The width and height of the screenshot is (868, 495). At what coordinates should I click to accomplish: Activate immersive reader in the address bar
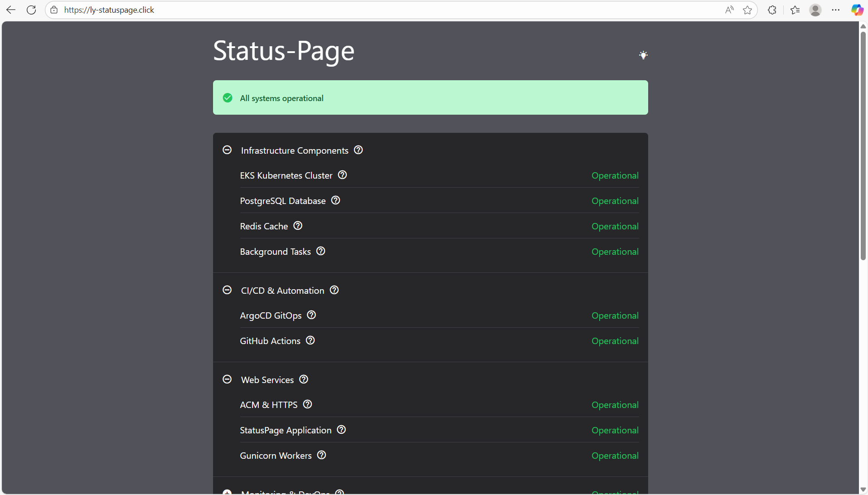pos(729,10)
